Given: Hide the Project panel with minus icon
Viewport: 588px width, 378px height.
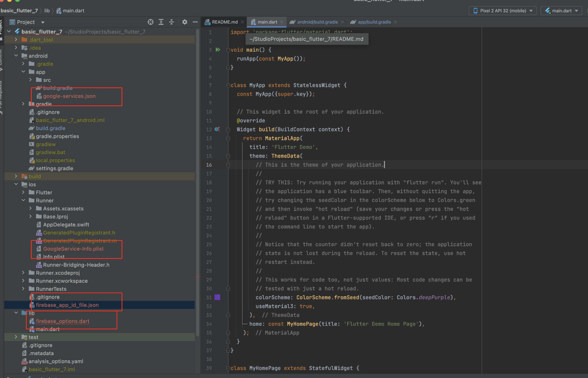Looking at the screenshot, I should coord(195,22).
